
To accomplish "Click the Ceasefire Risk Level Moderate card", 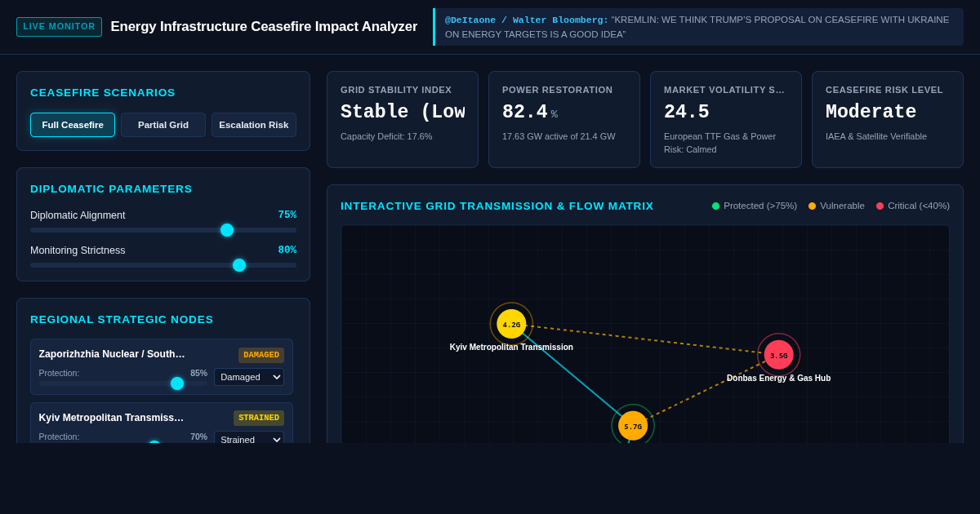I will coord(888,119).
